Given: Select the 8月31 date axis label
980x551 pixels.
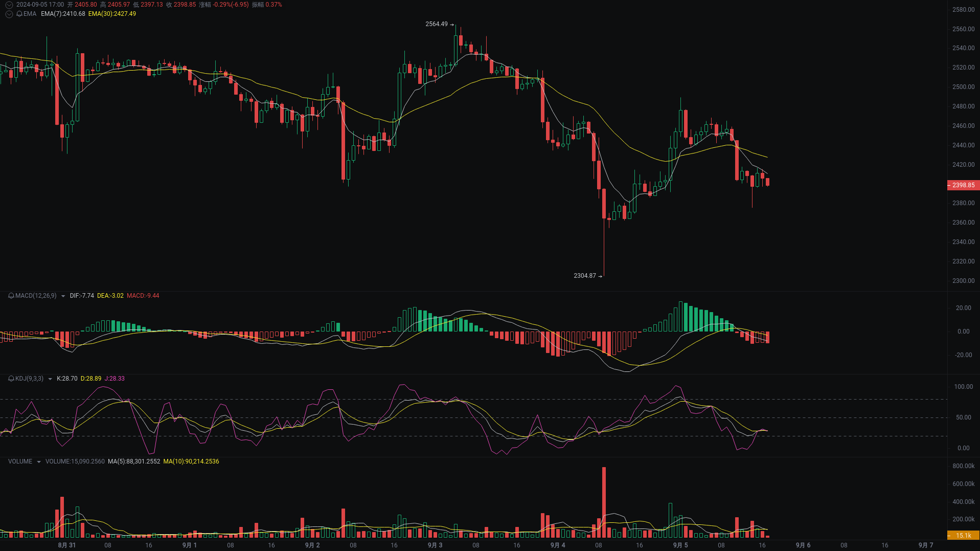Looking at the screenshot, I should click(x=66, y=545).
